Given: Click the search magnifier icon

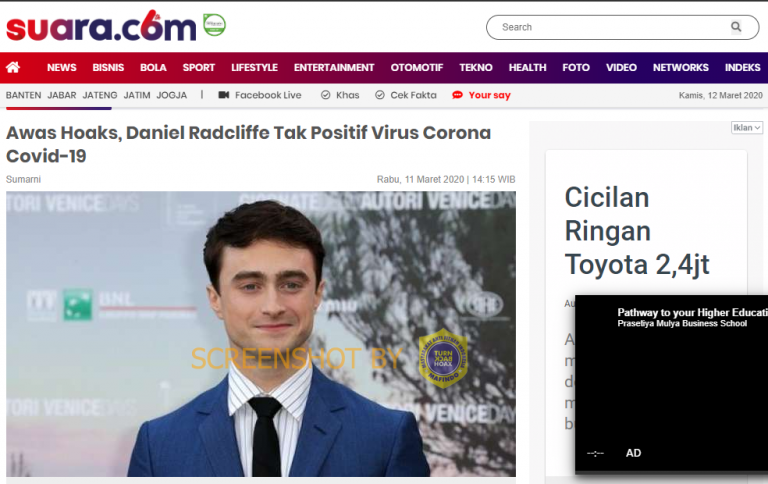Looking at the screenshot, I should tap(736, 27).
